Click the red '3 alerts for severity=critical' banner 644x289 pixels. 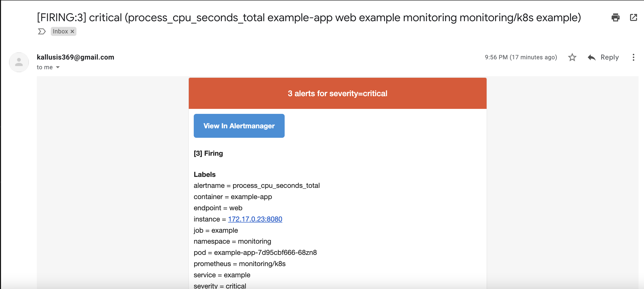click(337, 93)
